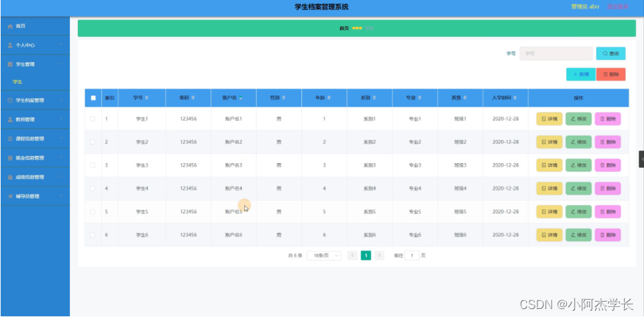Sort the table by 密码 column
Viewport: 644px width, 317px height.
click(193, 98)
